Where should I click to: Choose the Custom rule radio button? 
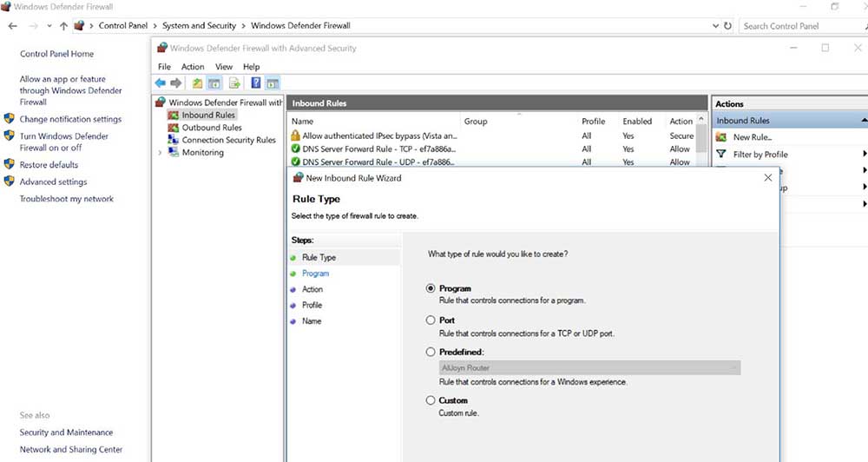click(431, 400)
